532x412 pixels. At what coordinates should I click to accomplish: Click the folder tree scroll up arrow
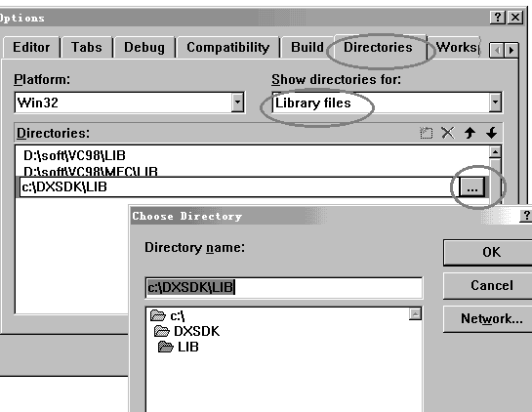point(415,313)
